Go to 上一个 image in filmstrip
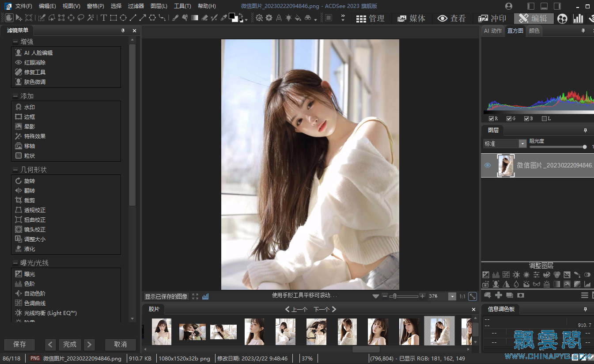594x364 pixels. point(296,309)
